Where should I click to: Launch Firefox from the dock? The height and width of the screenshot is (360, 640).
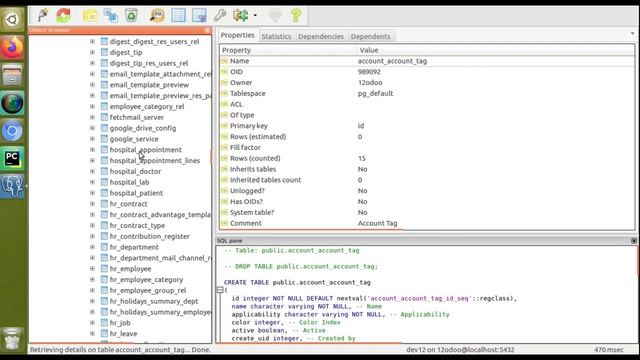pos(12,47)
